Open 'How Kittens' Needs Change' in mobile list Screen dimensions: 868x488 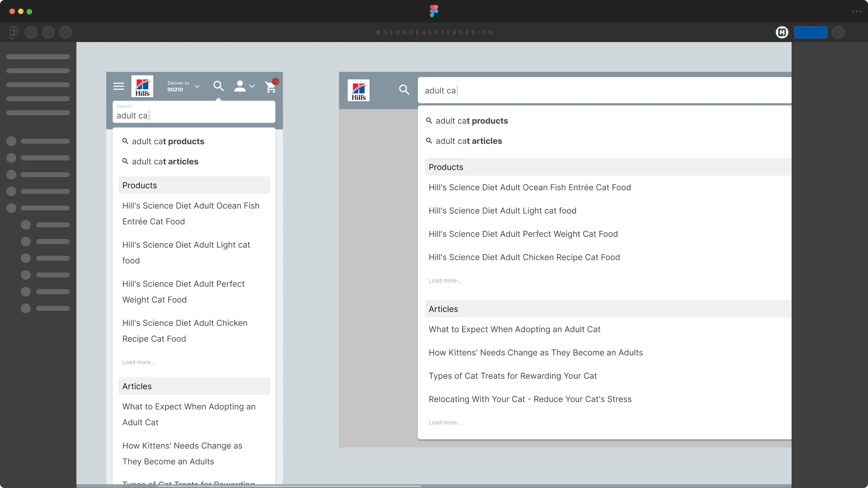point(182,454)
